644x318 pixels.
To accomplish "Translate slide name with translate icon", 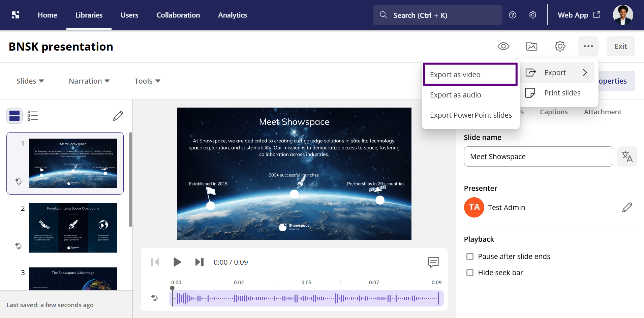I will (627, 156).
